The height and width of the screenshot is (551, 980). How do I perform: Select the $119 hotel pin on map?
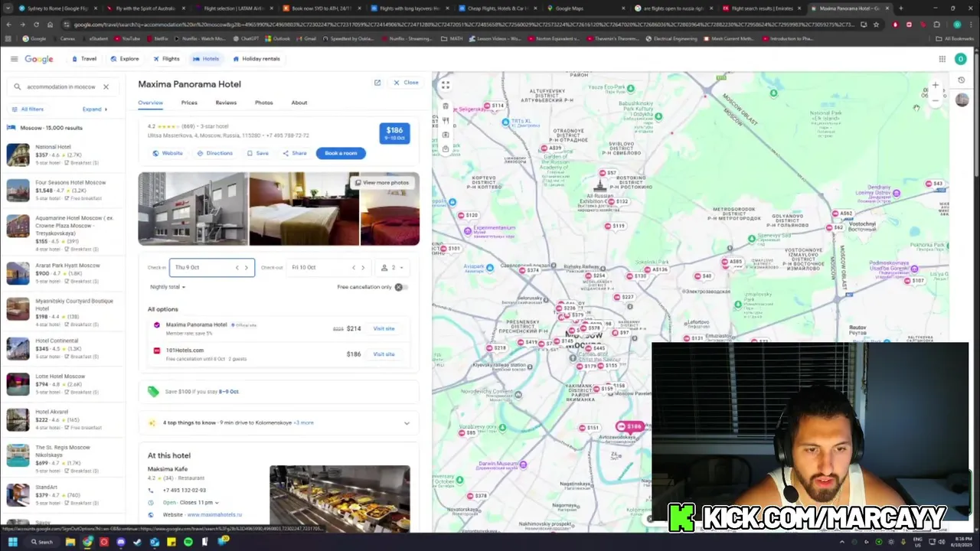point(615,226)
